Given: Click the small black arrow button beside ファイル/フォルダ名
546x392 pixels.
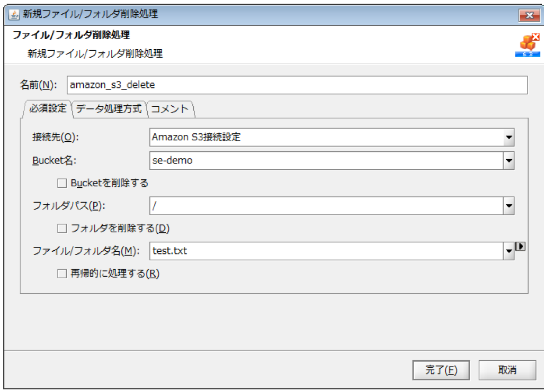Looking at the screenshot, I should tap(520, 247).
